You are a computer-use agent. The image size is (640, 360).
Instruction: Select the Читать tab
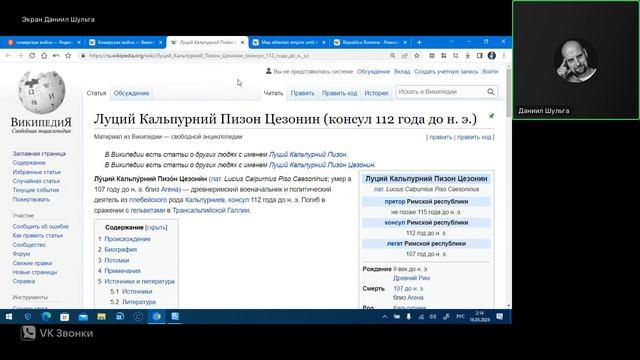(273, 93)
